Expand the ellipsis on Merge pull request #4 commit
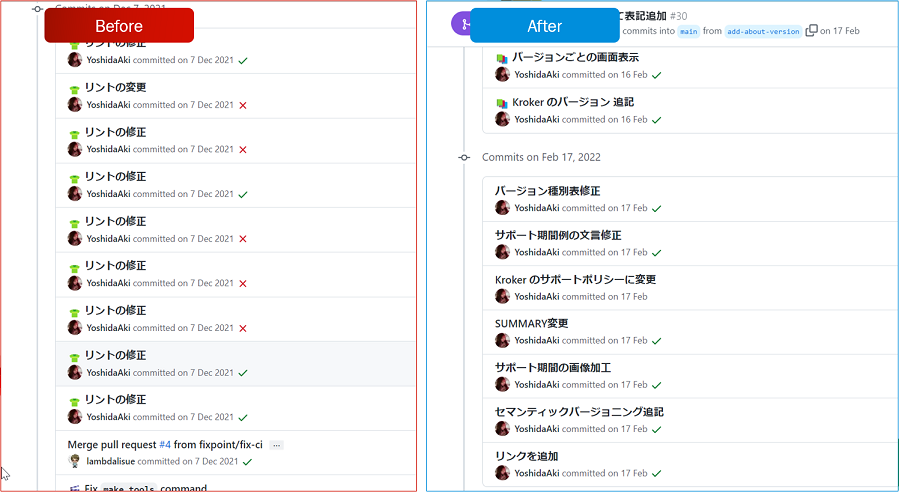The image size is (899, 492). pos(276,445)
